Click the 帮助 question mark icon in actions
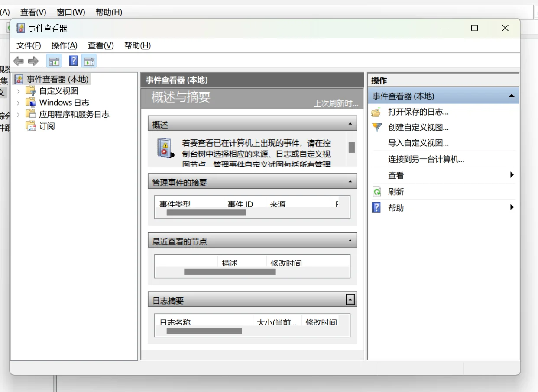 coord(376,208)
